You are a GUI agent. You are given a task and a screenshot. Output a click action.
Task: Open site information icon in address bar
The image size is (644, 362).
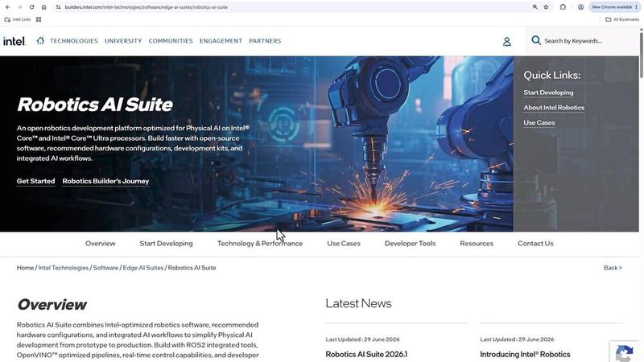tap(58, 7)
